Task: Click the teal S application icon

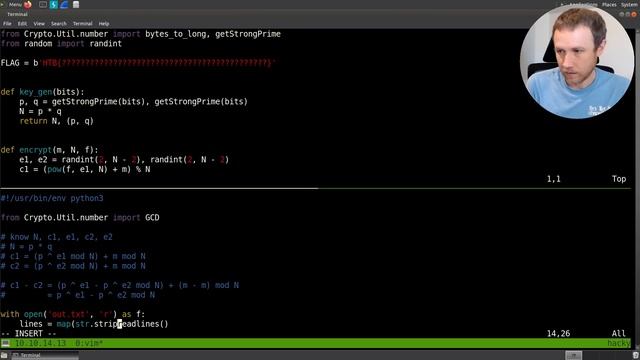Action: pos(53,5)
